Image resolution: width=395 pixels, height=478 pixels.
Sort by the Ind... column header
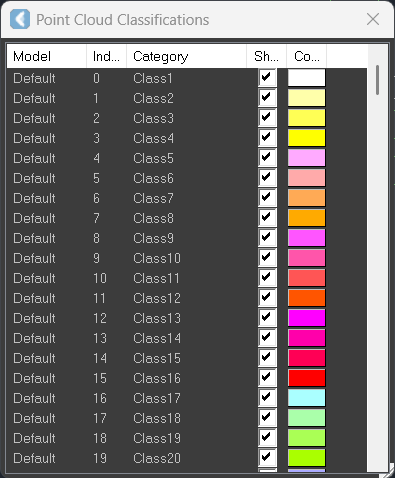106,56
